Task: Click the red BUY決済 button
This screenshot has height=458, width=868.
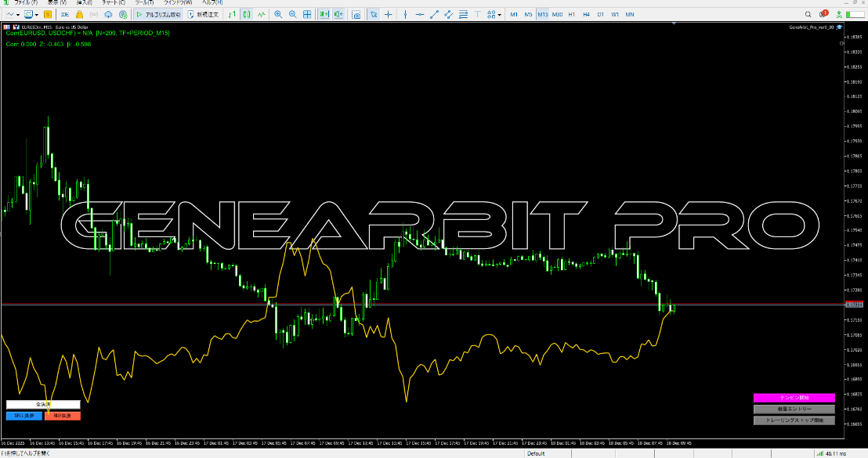Action: point(62,416)
